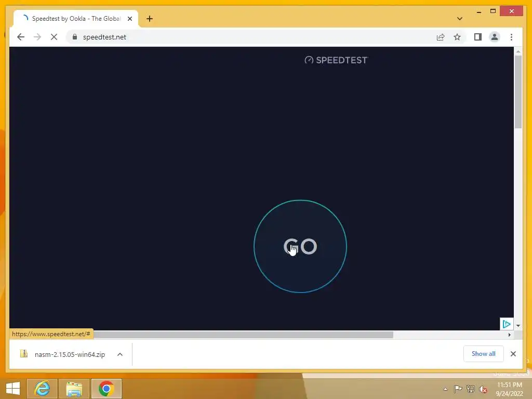
Task: Open the Chrome side panel
Action: click(x=478, y=37)
